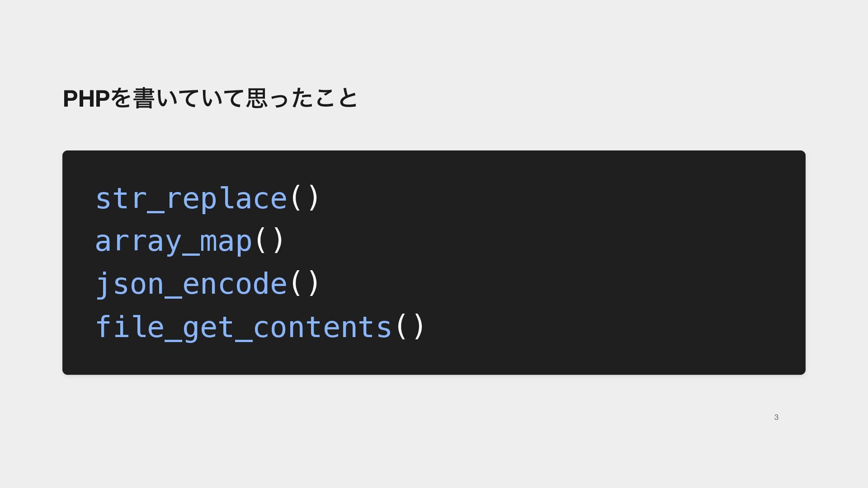Click the slide title PHPを書いていて思ったこと
This screenshot has width=868, height=488.
tap(210, 98)
